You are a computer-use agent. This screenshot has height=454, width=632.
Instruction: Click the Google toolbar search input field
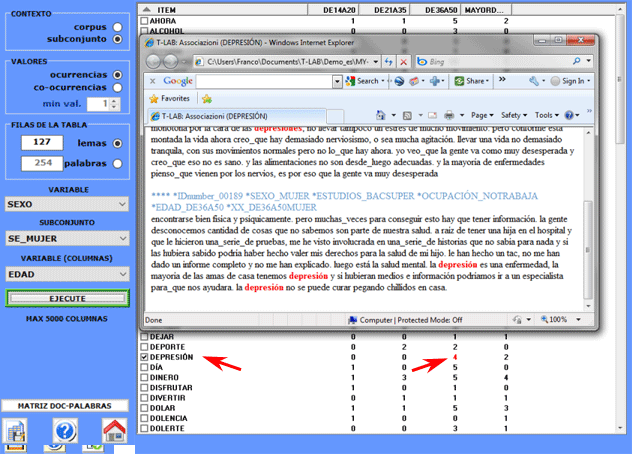(264, 81)
